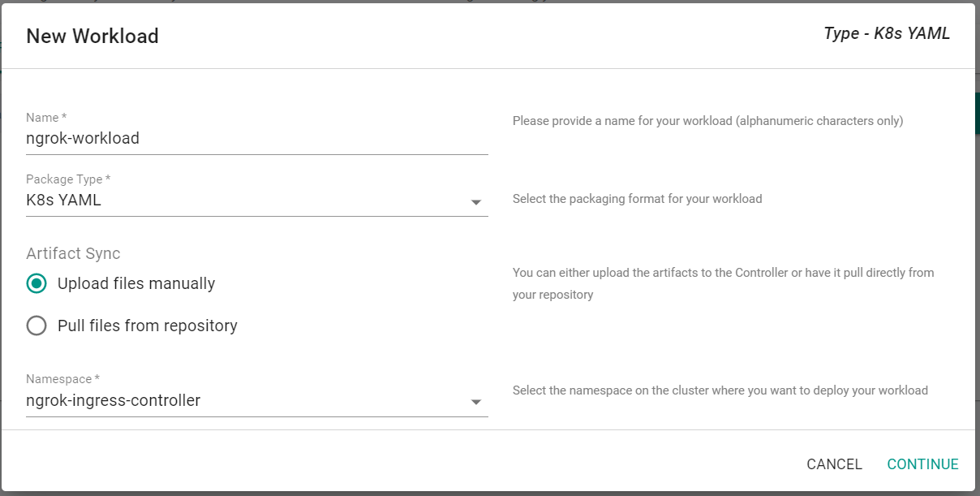The width and height of the screenshot is (980, 496).
Task: Click the CANCEL button
Action: [x=834, y=464]
